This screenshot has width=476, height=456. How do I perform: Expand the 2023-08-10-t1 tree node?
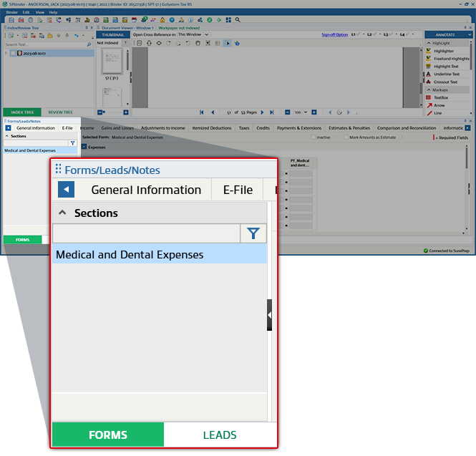[6, 53]
